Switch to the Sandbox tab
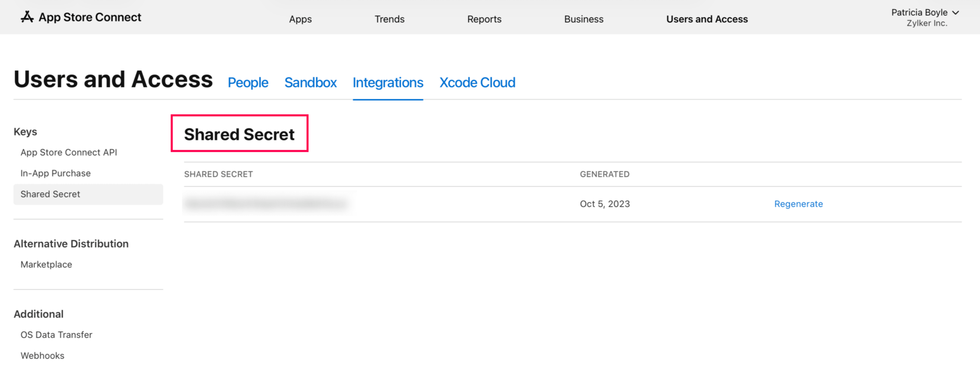The image size is (980, 384). click(x=311, y=83)
